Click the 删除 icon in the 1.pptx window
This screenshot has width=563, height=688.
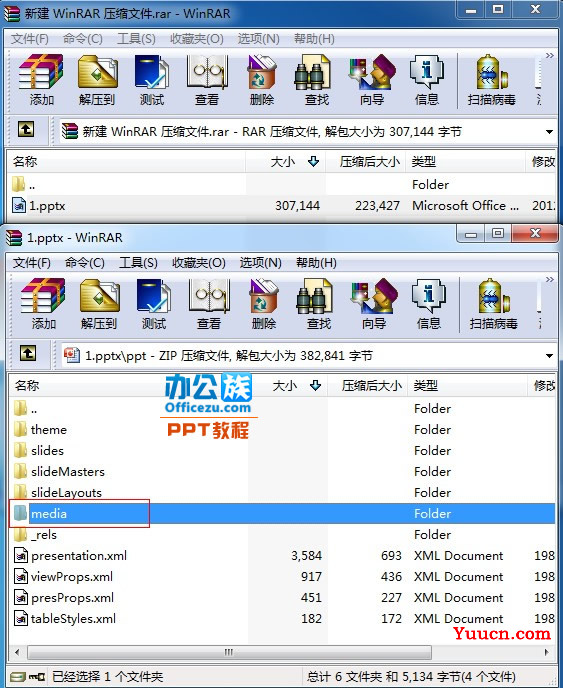264,304
